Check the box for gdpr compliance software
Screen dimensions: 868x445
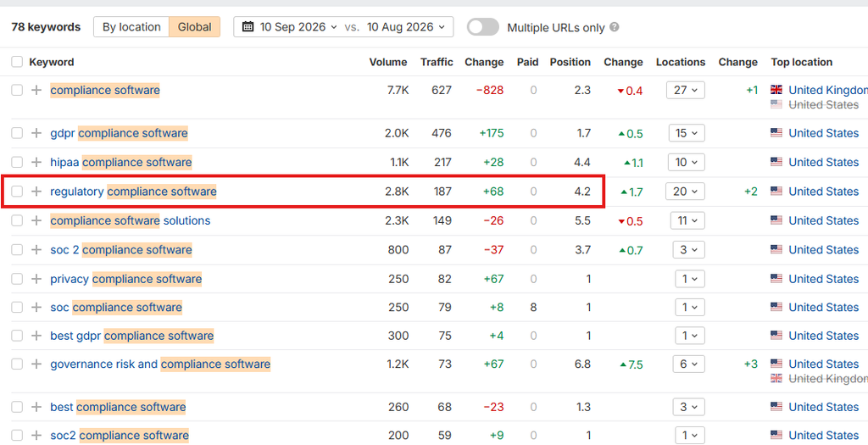(17, 133)
